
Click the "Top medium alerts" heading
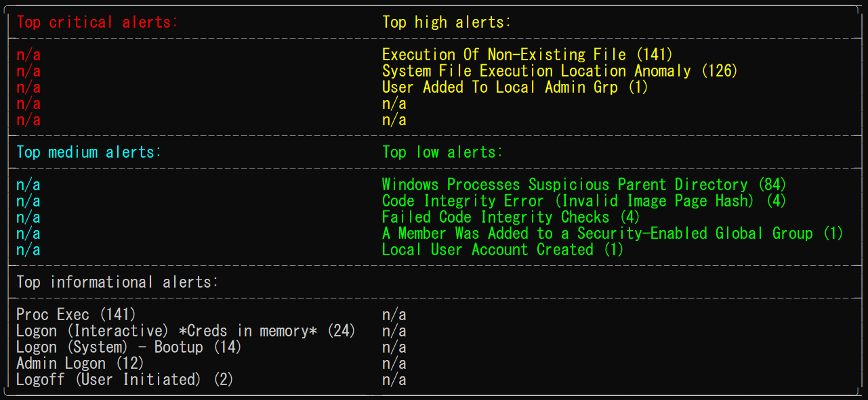click(89, 152)
